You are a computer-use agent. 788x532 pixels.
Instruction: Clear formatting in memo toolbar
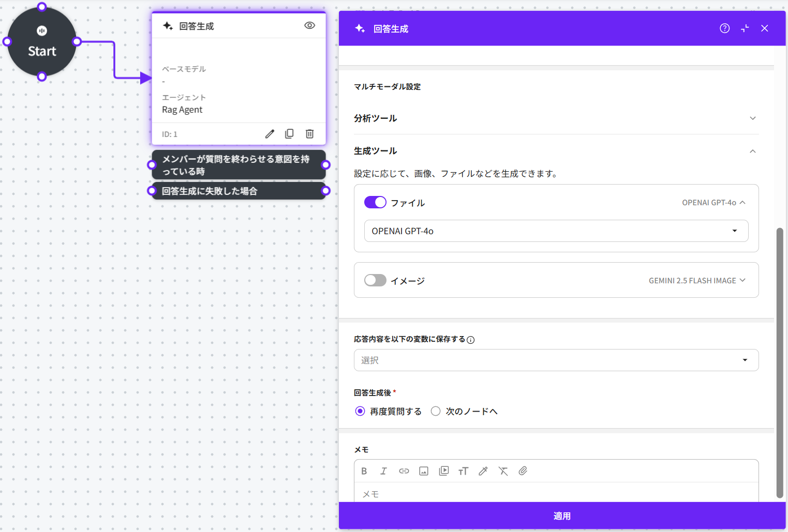pyautogui.click(x=503, y=471)
